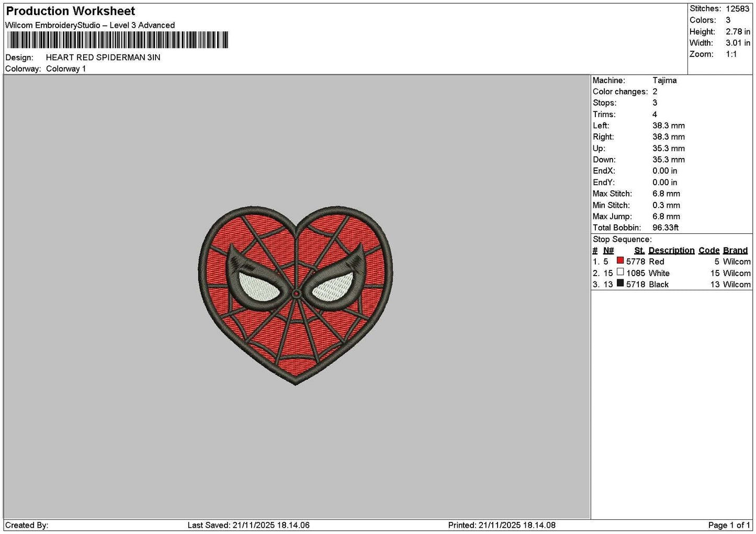Image resolution: width=756 pixels, height=534 pixels.
Task: Click the 'EndY:' label
Action: click(x=604, y=183)
